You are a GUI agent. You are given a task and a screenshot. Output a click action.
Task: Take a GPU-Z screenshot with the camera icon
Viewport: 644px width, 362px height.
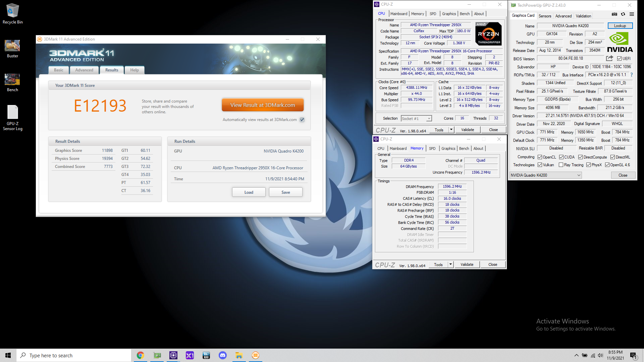point(614,14)
